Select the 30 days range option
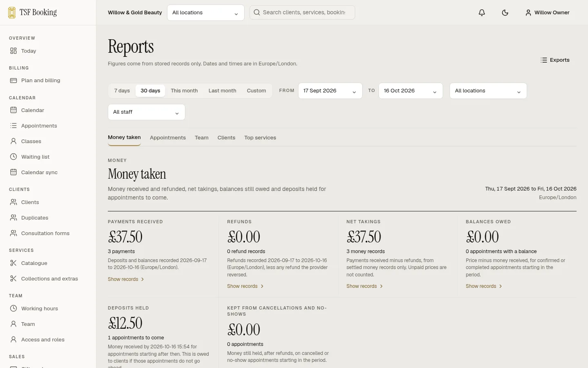This screenshot has height=368, width=588. [x=150, y=91]
